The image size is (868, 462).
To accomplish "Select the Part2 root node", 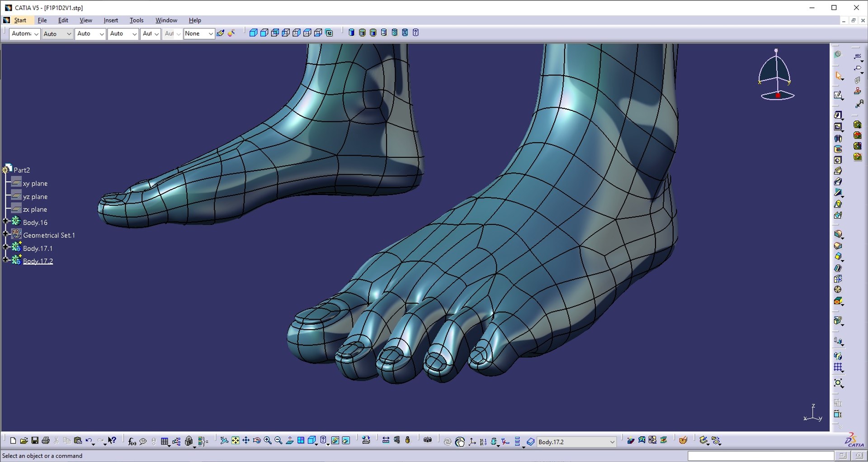I will pyautogui.click(x=22, y=170).
